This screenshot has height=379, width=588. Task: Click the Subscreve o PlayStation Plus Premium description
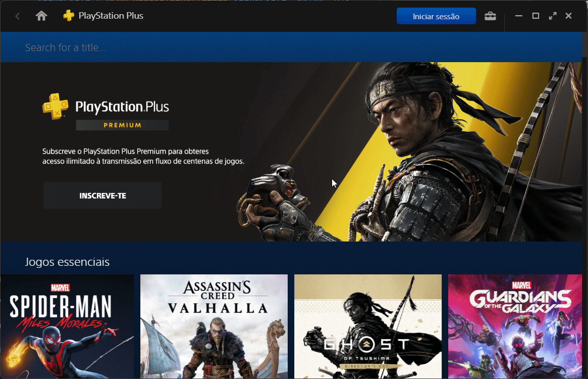pos(143,156)
